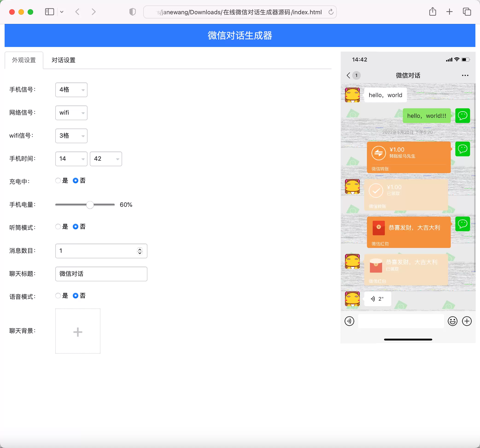Click the green WeChat avatar beside hello, world!!!
The image size is (480, 448).
click(x=463, y=116)
